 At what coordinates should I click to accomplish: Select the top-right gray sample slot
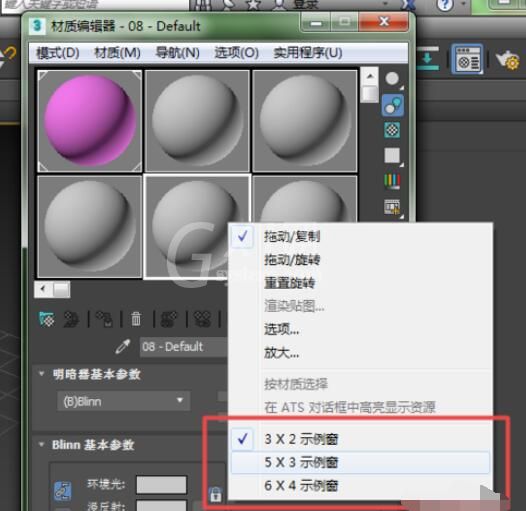pos(305,121)
